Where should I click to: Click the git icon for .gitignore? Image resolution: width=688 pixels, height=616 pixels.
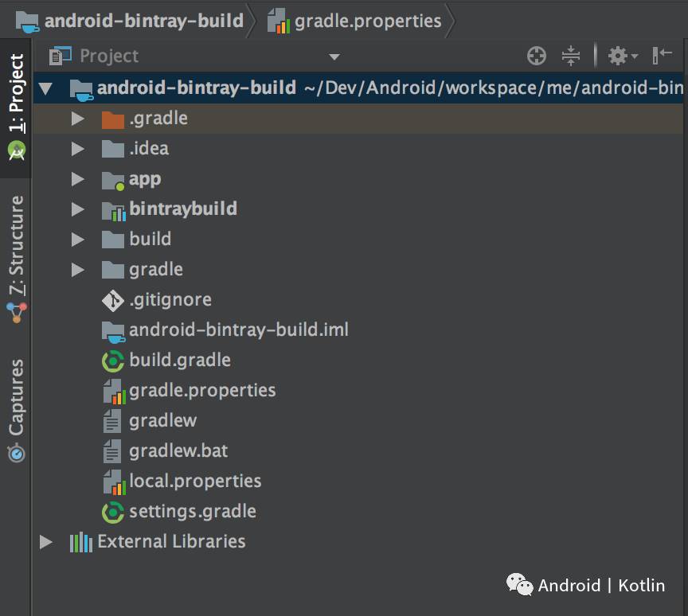point(113,301)
